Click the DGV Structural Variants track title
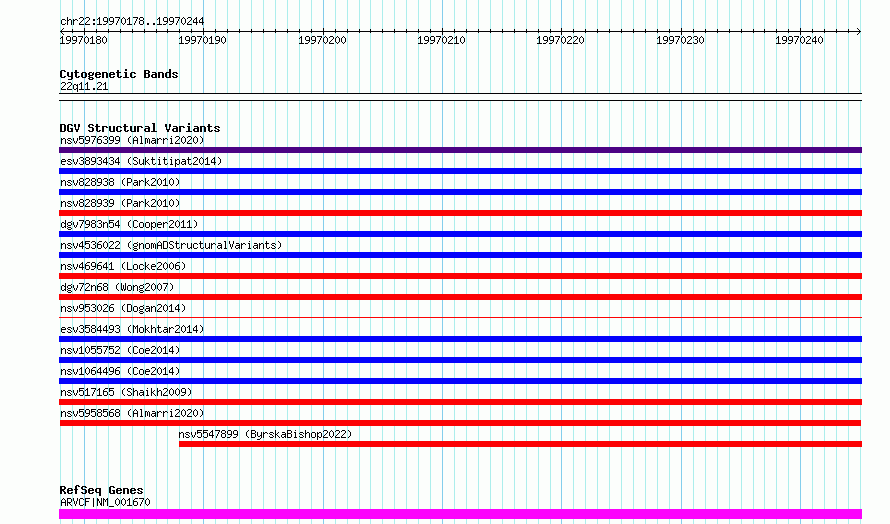This screenshot has width=890, height=524. coord(140,128)
